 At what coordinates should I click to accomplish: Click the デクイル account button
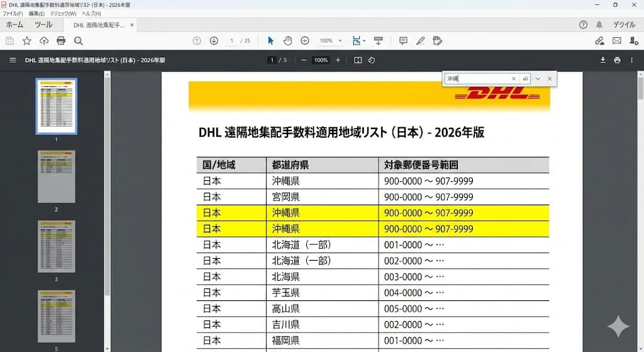click(624, 25)
